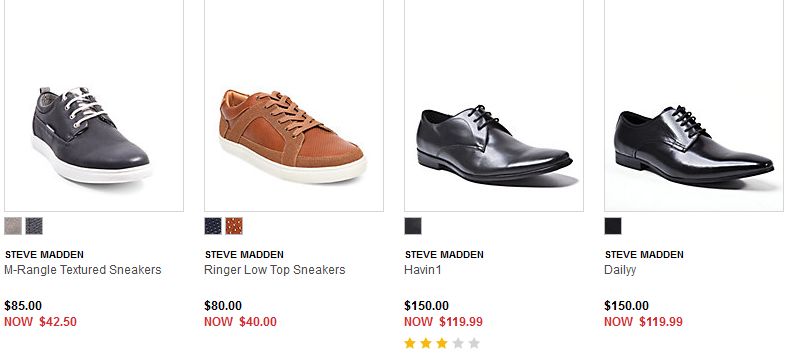This screenshot has width=796, height=363.
Task: Click Steve Madden brand above Ringer sneakers
Action: [244, 254]
